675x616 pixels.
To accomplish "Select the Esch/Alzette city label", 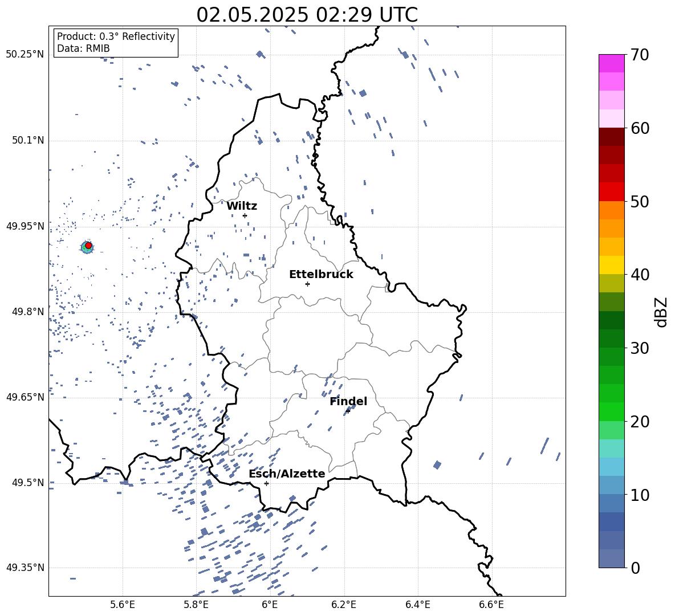I will pyautogui.click(x=287, y=474).
